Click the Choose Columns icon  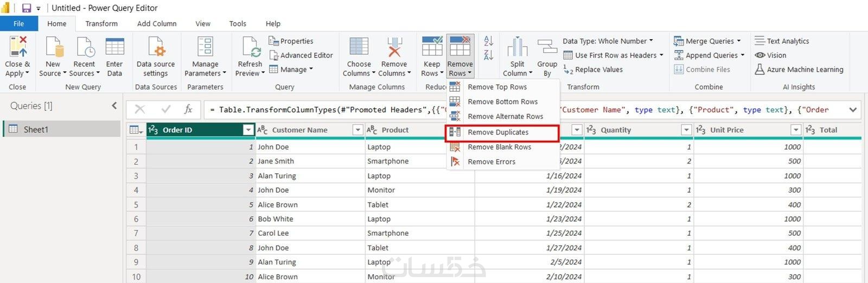tap(359, 47)
